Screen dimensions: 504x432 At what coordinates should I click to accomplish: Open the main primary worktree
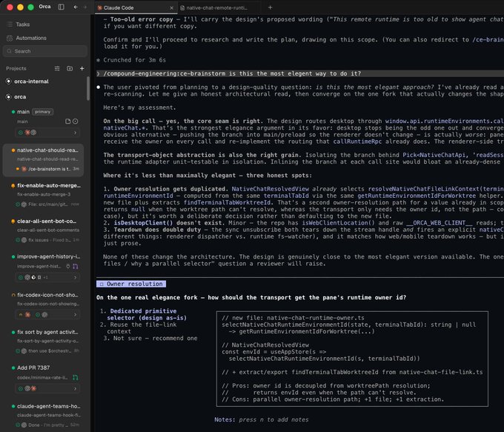pyautogui.click(x=23, y=112)
